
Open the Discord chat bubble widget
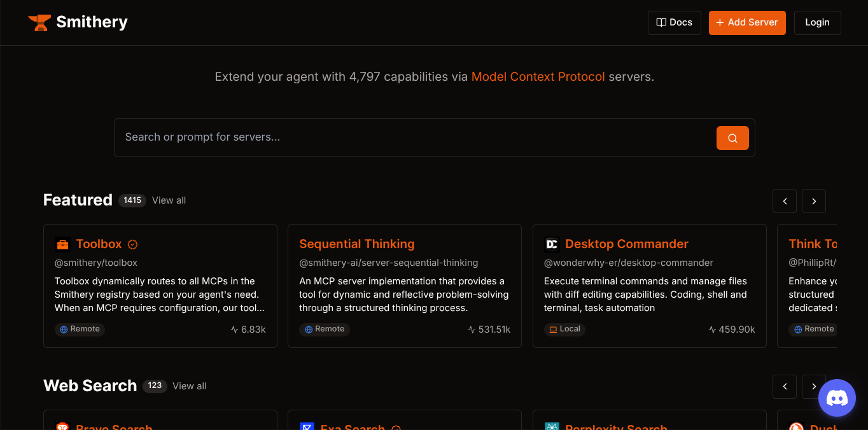click(837, 398)
